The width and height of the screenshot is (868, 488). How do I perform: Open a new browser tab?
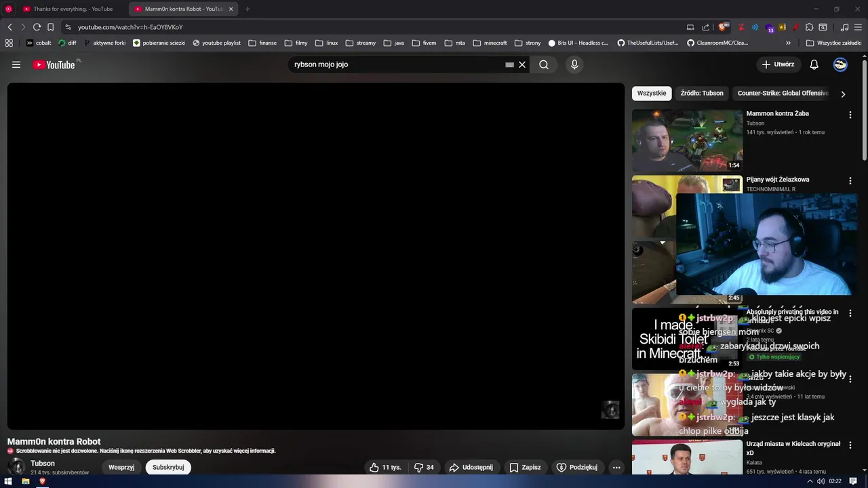click(x=248, y=9)
